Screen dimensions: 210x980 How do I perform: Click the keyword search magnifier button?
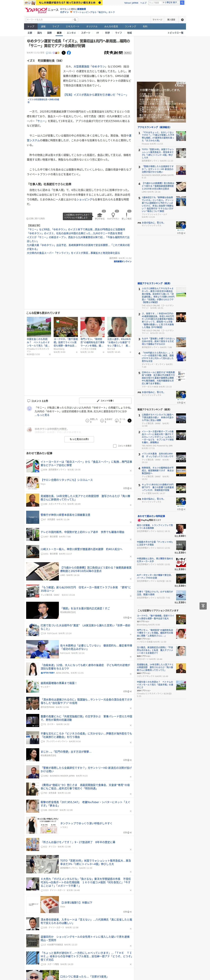point(75,20)
